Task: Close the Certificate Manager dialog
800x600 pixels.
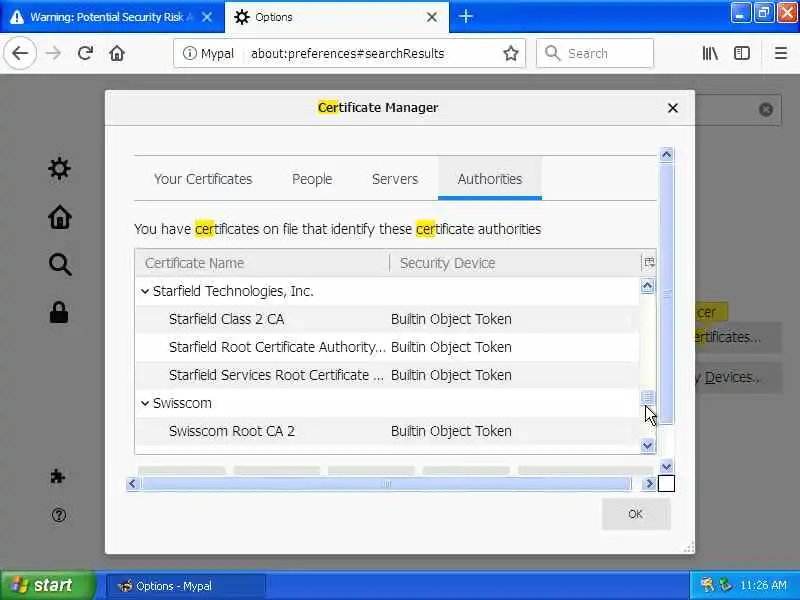Action: [672, 108]
